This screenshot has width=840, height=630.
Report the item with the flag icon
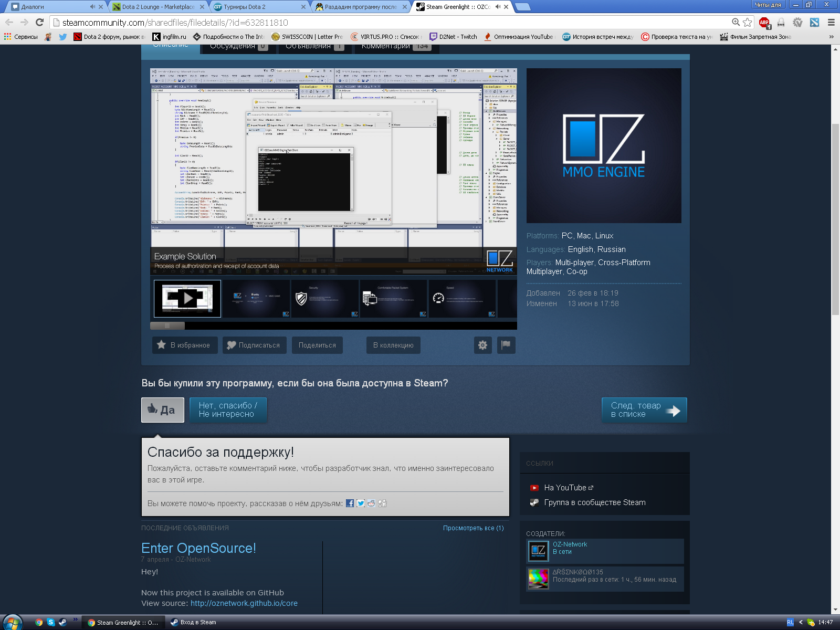click(506, 345)
